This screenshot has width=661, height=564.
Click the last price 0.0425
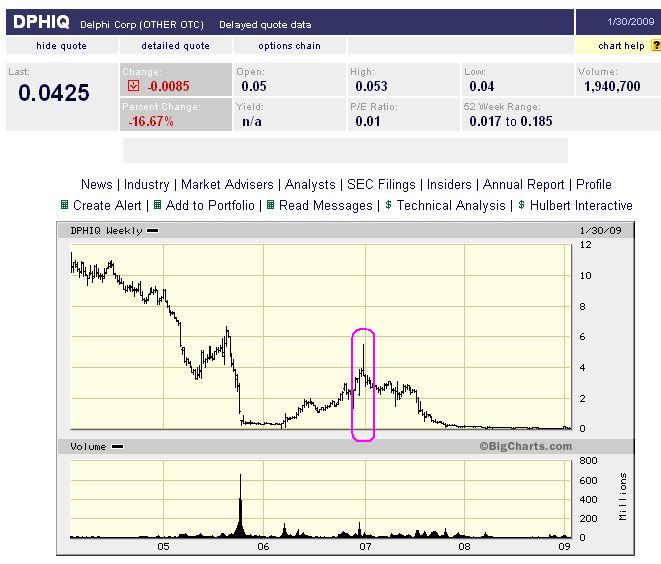(54, 92)
